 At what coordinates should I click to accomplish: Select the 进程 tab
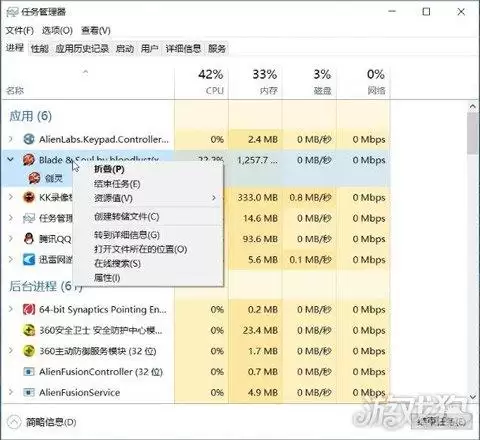(15, 48)
